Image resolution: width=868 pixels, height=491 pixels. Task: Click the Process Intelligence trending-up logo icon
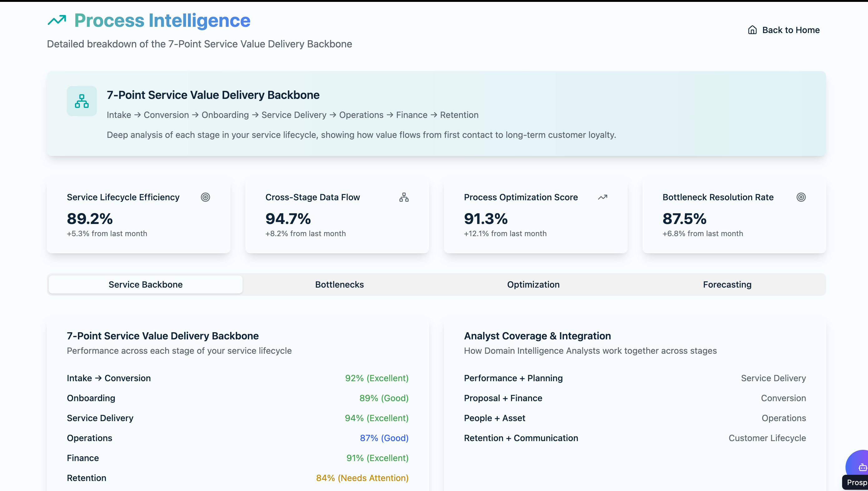[57, 20]
